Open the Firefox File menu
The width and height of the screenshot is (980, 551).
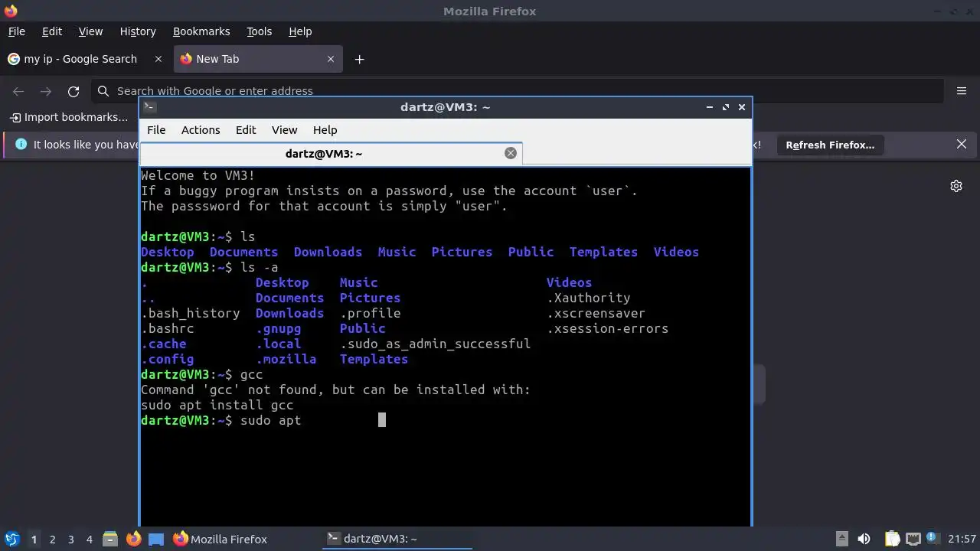16,31
